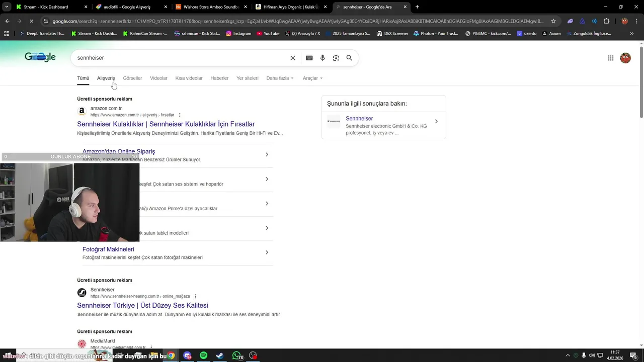Image resolution: width=644 pixels, height=362 pixels.
Task: Switch to the Kısa videolar tab
Action: coord(189,78)
